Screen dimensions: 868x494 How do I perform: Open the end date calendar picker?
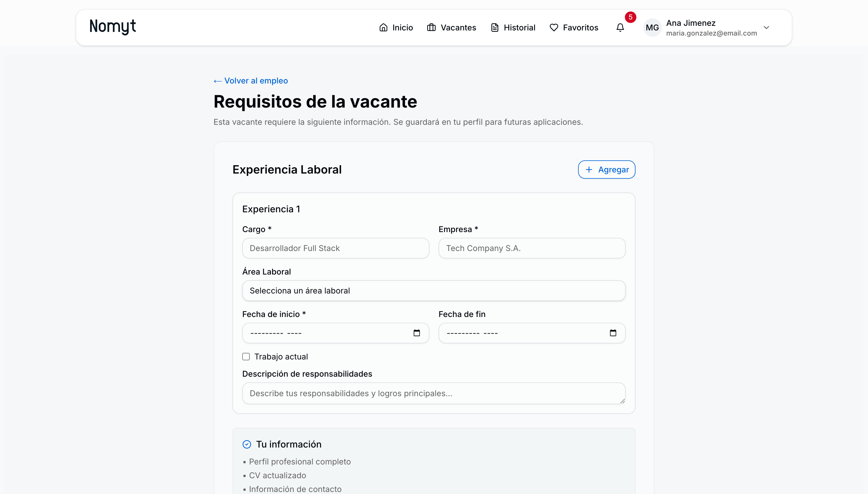[x=613, y=333]
